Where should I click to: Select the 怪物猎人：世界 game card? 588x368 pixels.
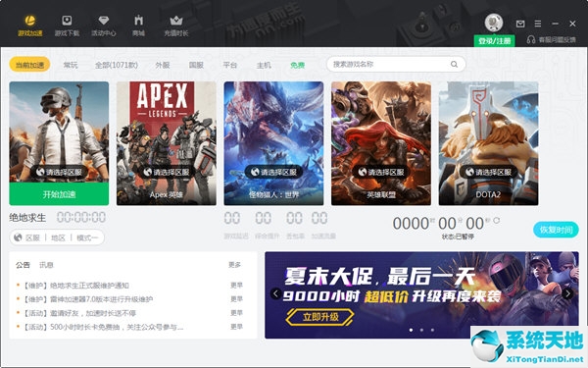pyautogui.click(x=273, y=143)
